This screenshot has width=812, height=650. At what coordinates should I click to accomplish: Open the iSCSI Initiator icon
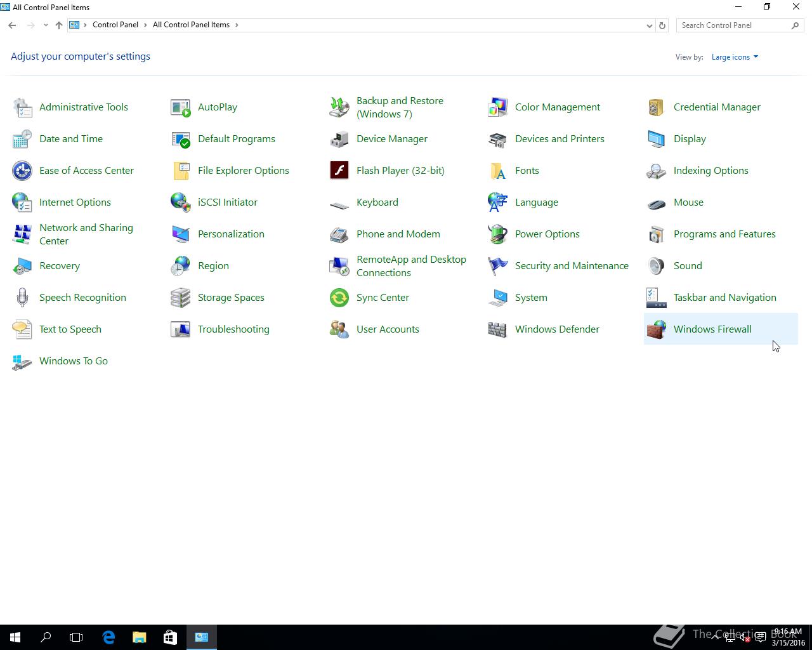coord(181,202)
